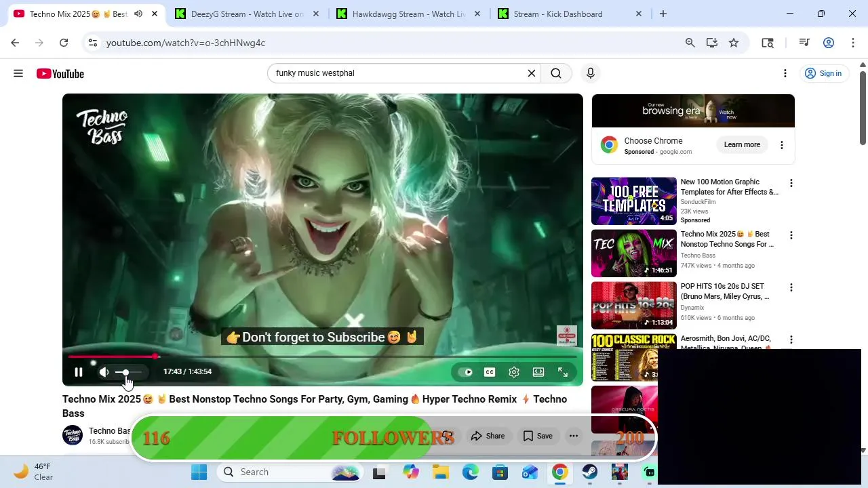
Task: Click the Sign in button
Action: click(823, 73)
